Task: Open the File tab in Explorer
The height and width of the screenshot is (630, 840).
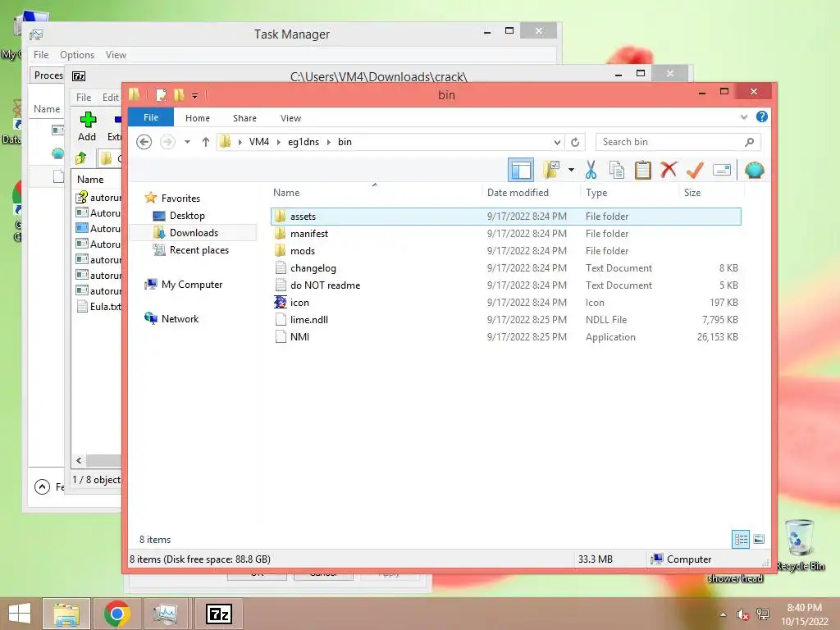Action: [x=151, y=117]
